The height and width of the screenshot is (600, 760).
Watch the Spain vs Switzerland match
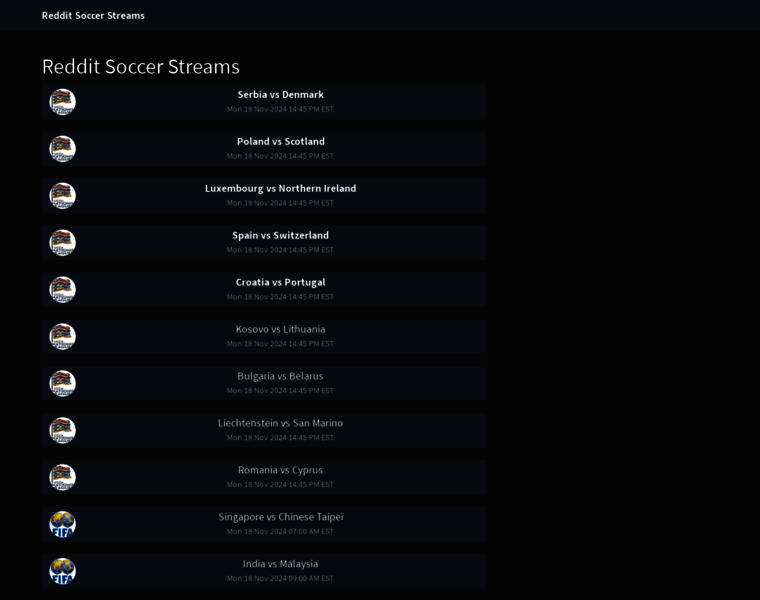tap(280, 236)
